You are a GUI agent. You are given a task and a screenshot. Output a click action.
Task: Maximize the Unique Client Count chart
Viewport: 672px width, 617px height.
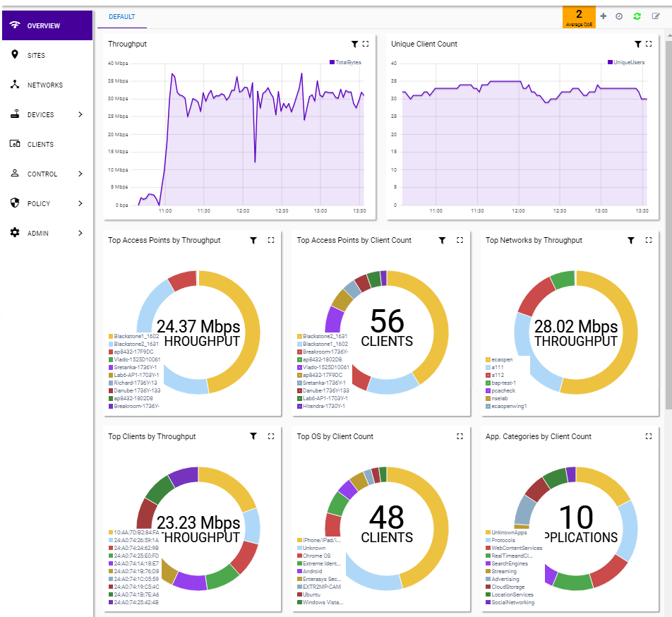tap(649, 44)
